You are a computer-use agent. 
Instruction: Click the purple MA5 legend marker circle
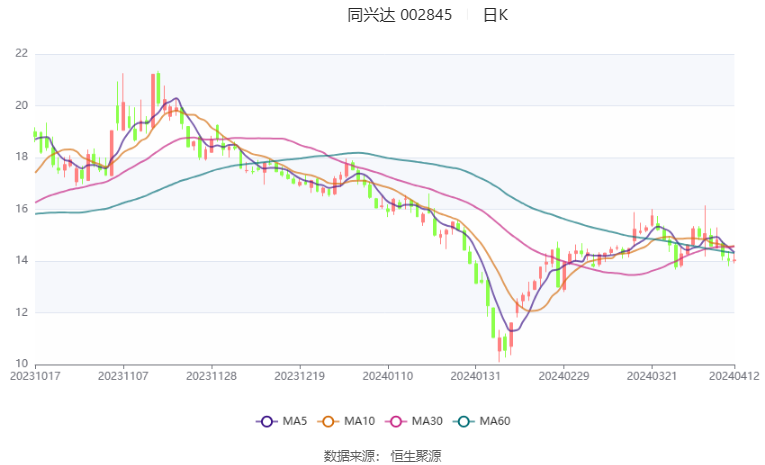[x=265, y=422]
